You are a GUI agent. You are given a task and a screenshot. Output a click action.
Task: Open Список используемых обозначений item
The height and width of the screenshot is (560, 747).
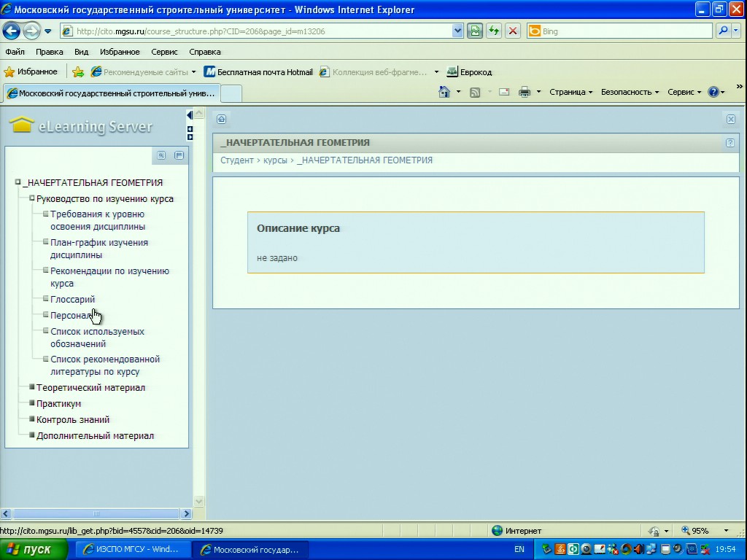coord(97,338)
